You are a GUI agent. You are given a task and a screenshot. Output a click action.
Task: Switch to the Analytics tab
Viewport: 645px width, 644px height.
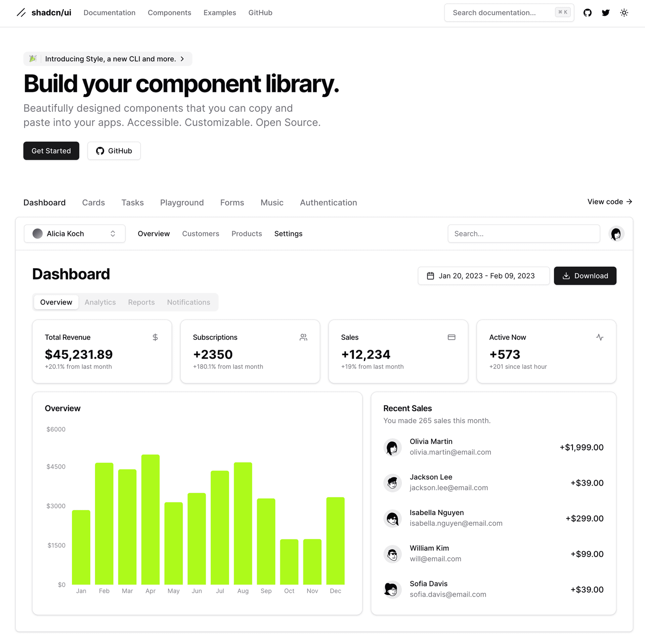(x=100, y=302)
